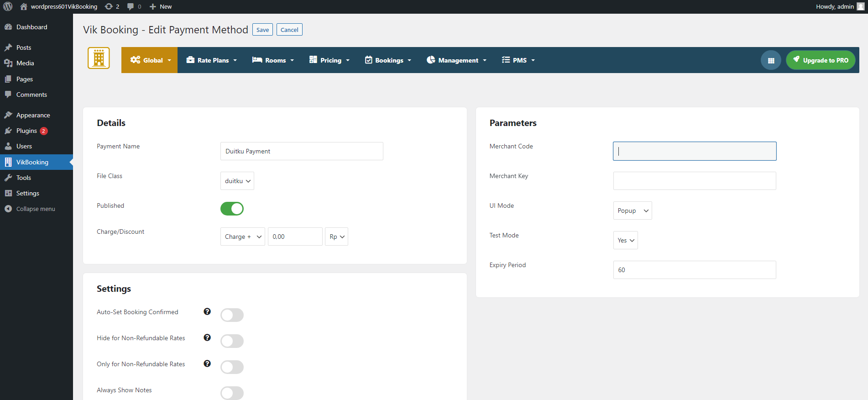Click the charge amount 0,00 field
Viewport: 868px width, 400px height.
[295, 237]
